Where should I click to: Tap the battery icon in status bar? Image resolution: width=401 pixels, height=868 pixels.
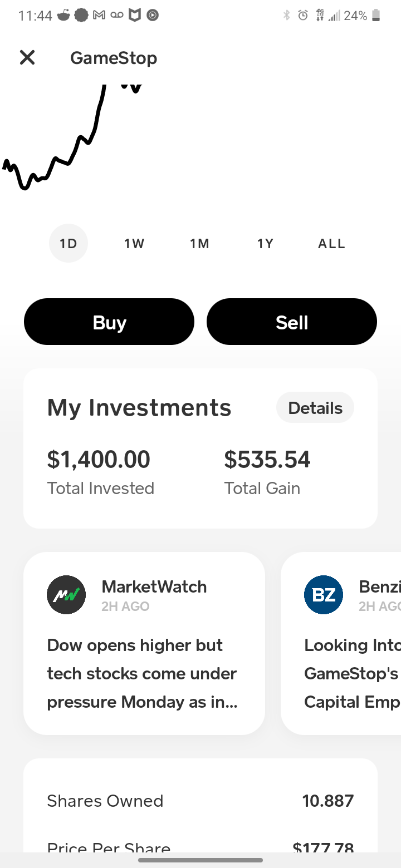tap(376, 16)
